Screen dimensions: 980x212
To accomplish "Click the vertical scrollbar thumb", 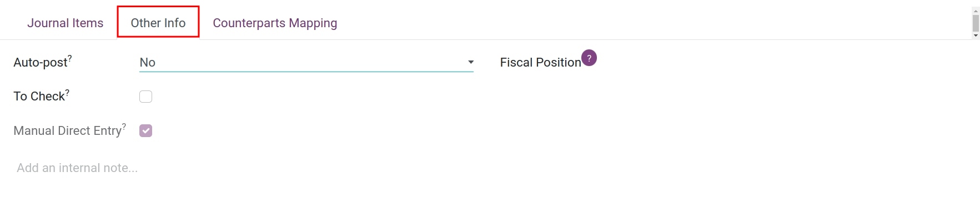I will [x=976, y=23].
